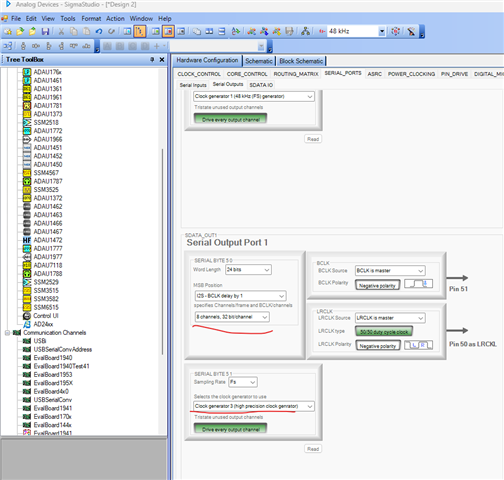The width and height of the screenshot is (504, 480).
Task: Pin the Tree ToolBox panel
Action: [x=152, y=59]
